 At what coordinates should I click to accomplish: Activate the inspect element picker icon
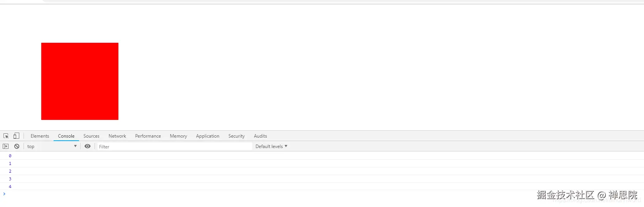click(6, 136)
